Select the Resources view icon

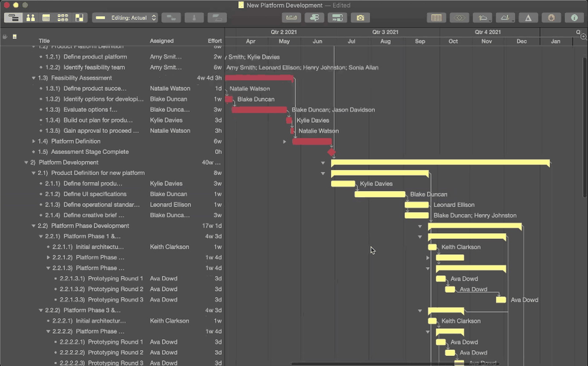click(x=31, y=18)
